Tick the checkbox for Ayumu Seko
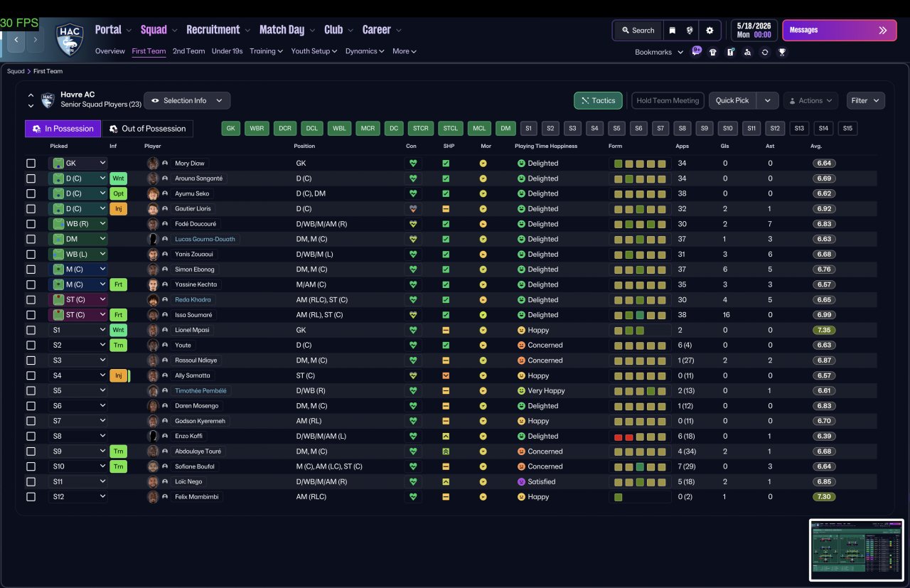Screen dimensions: 910x588 coord(31,193)
